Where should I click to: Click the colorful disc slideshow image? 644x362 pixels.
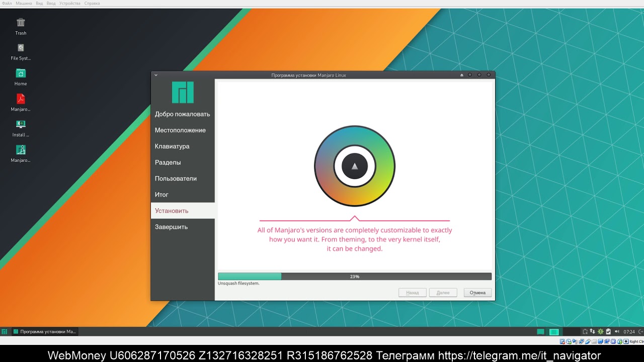[x=355, y=166]
